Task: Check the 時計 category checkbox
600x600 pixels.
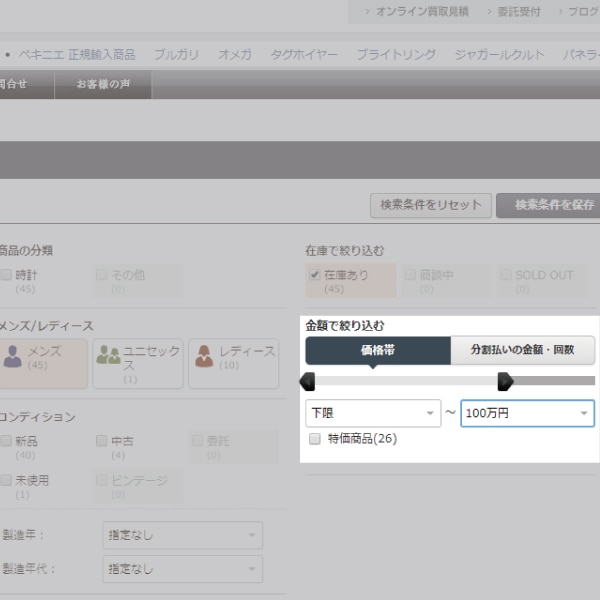Action: click(x=7, y=275)
